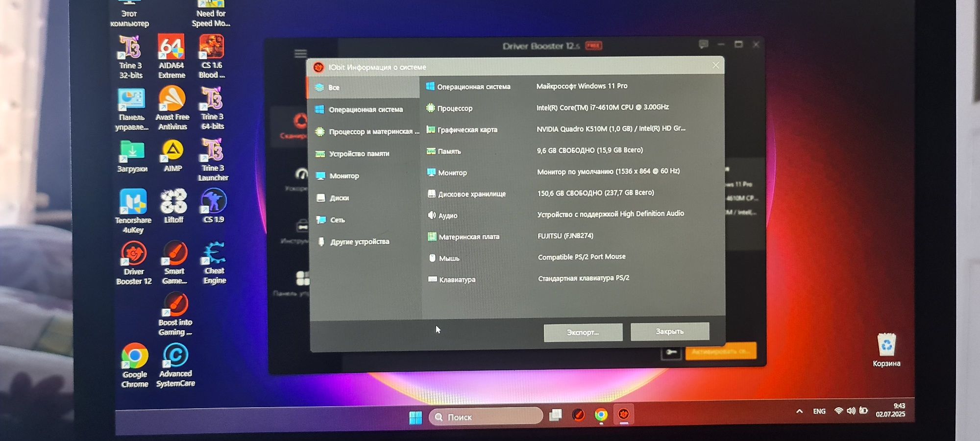Click Аудио row in info list

point(573,215)
